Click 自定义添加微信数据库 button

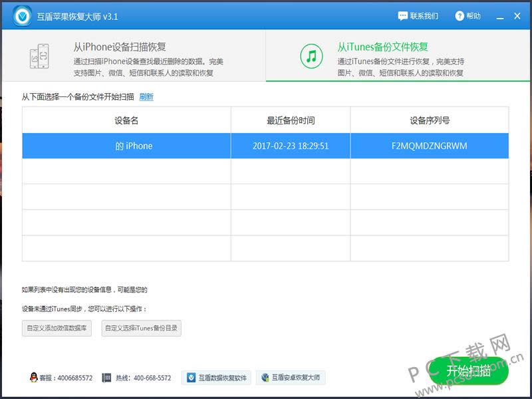click(x=57, y=328)
